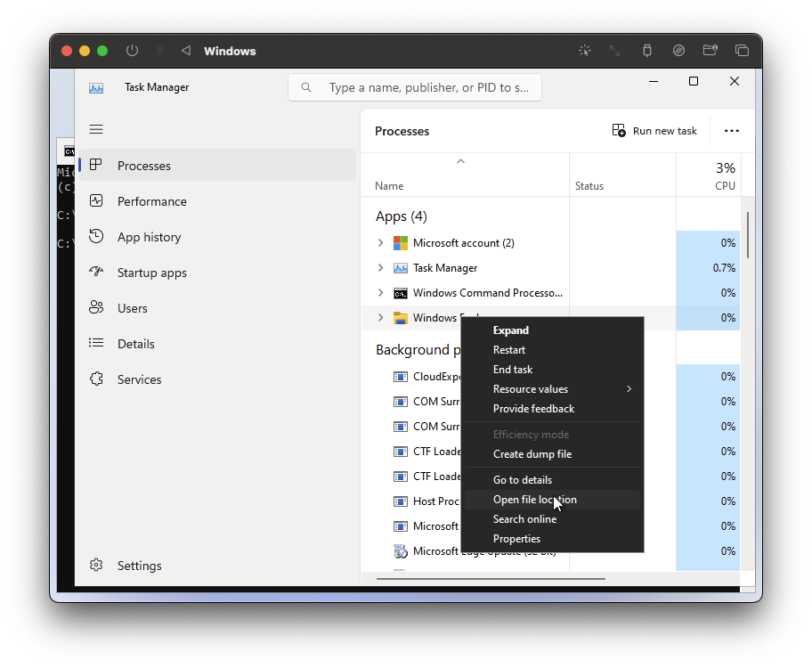Image resolution: width=812 pixels, height=668 pixels.
Task: Click the CPU column header
Action: [709, 175]
